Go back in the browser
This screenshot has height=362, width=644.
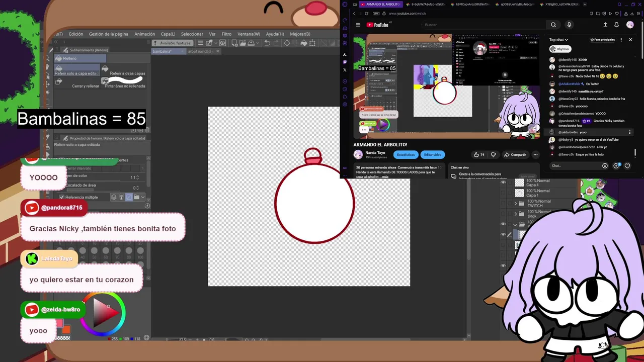point(354,14)
